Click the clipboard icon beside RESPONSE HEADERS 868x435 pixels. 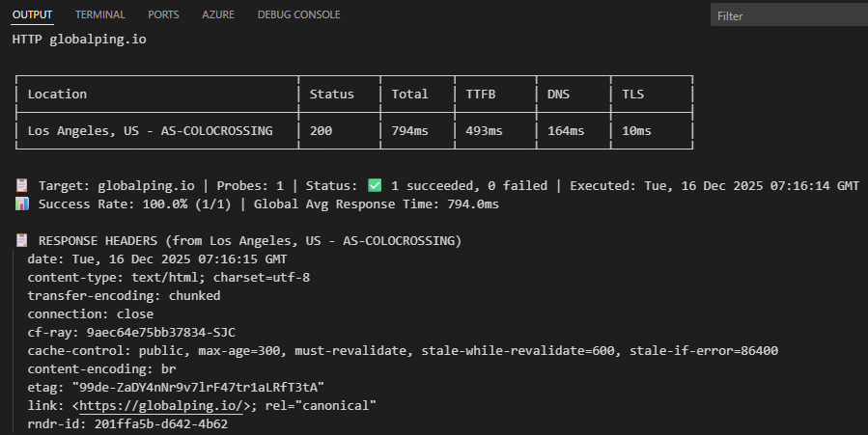(x=21, y=240)
